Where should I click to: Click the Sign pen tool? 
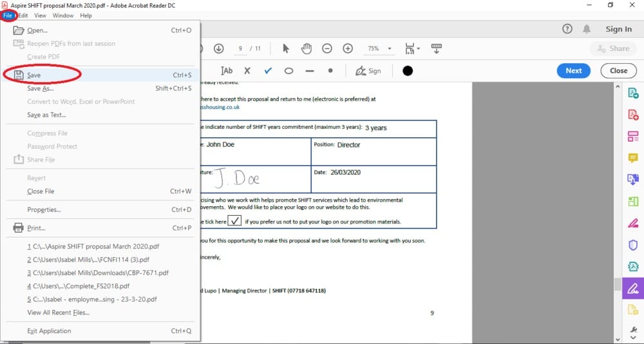click(x=368, y=71)
